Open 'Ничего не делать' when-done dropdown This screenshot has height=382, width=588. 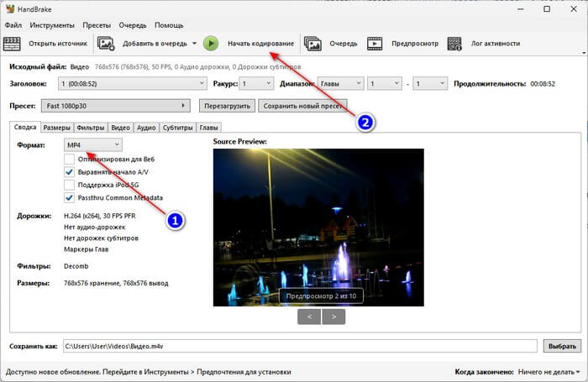pos(549,372)
